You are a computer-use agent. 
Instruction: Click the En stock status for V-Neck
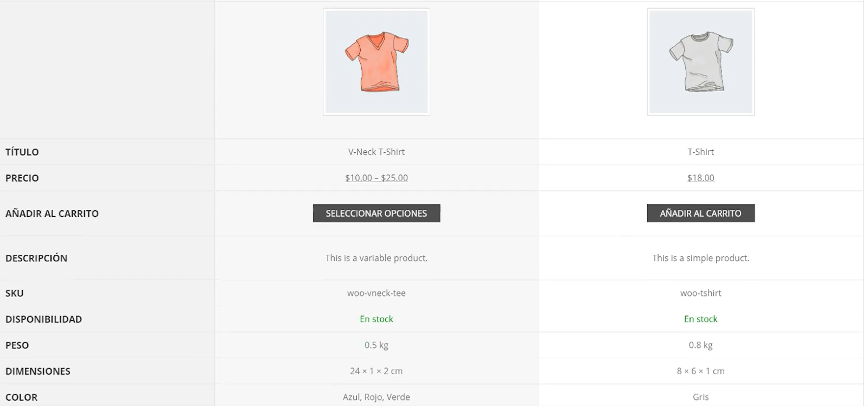[x=376, y=319]
